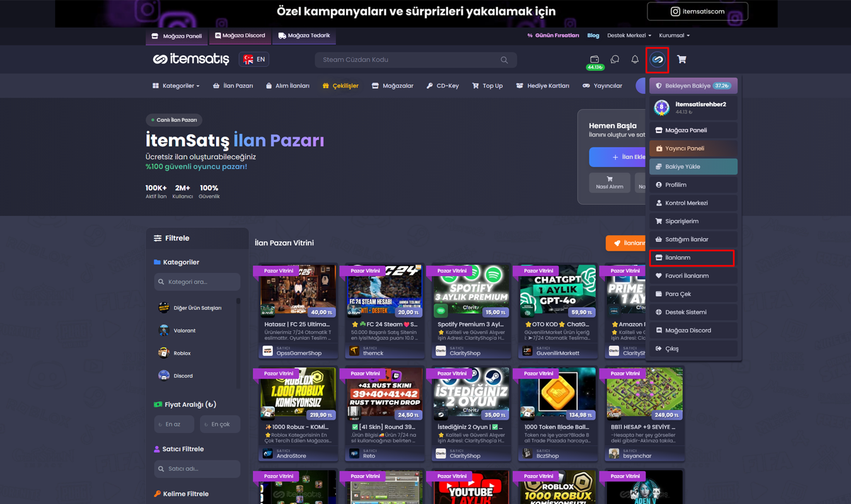Go to İlan Pazarı in navigation
851x504 pixels.
[233, 86]
